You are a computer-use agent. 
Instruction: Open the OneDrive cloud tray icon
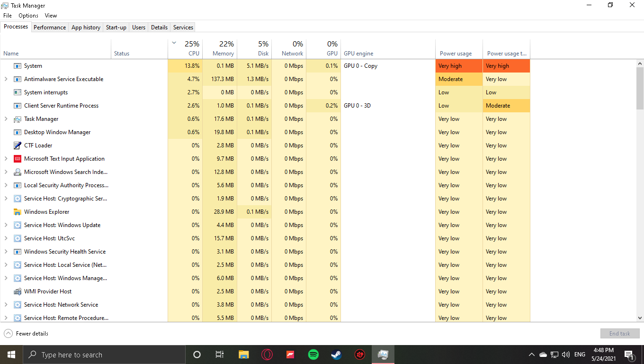tap(543, 355)
